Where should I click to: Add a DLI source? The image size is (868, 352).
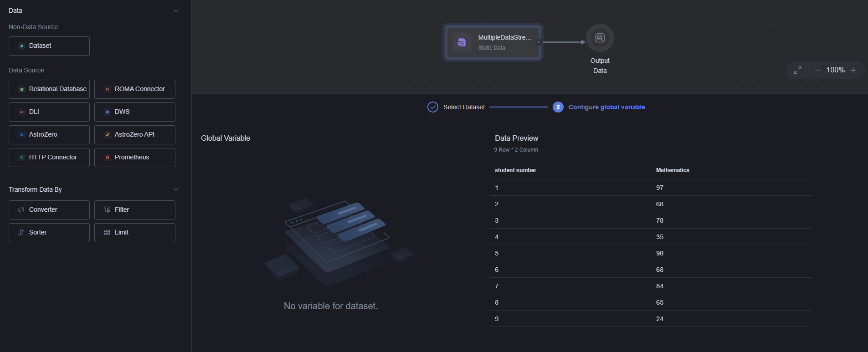49,112
